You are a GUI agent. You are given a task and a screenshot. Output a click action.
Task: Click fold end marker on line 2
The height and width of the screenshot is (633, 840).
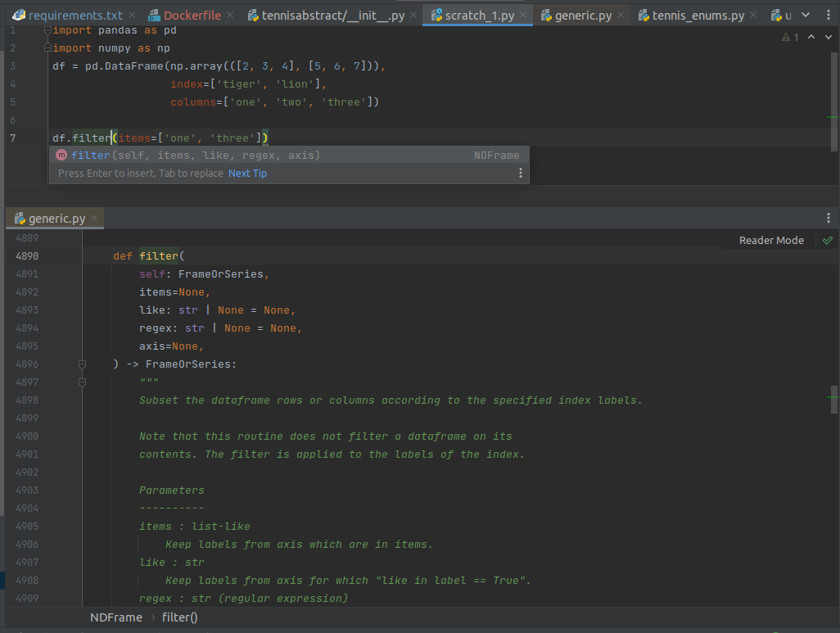(47, 48)
